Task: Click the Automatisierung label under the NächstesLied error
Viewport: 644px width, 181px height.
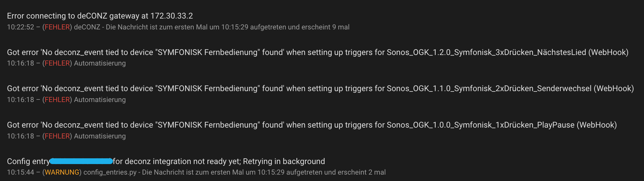Action: [100, 63]
